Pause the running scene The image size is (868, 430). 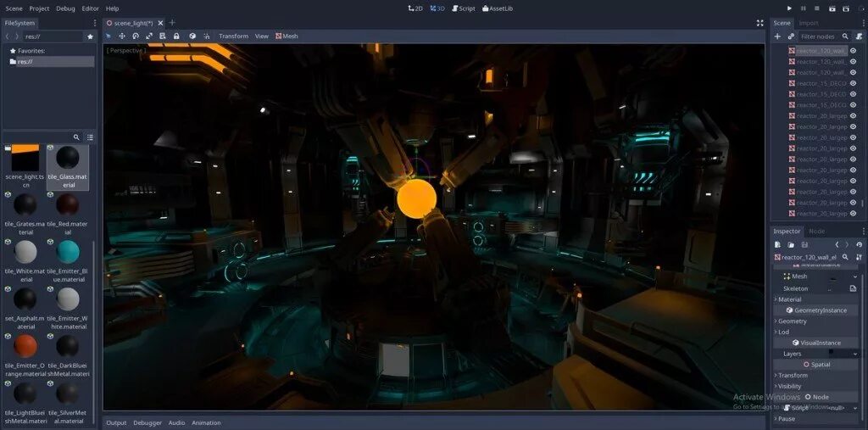[x=804, y=8]
